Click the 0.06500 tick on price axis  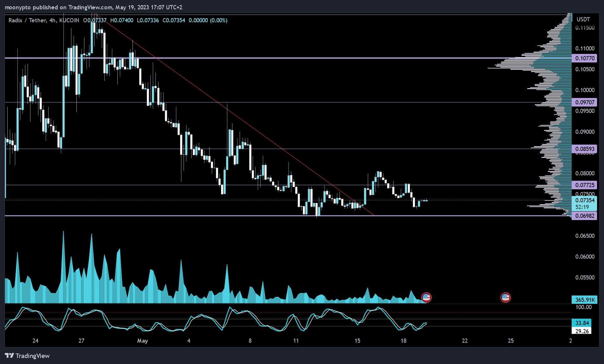click(585, 236)
